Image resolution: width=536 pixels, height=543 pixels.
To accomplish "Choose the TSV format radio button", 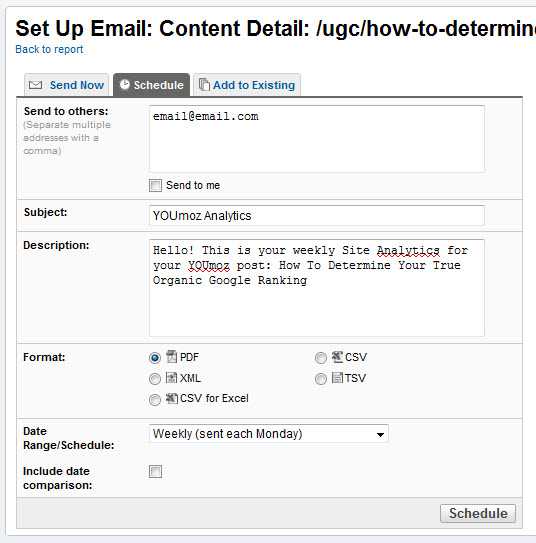I will 321,379.
